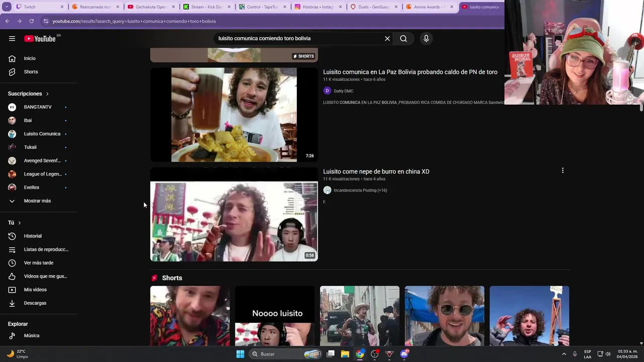The height and width of the screenshot is (362, 644).
Task: Expand Suscripciones section chevron
Action: [47, 94]
